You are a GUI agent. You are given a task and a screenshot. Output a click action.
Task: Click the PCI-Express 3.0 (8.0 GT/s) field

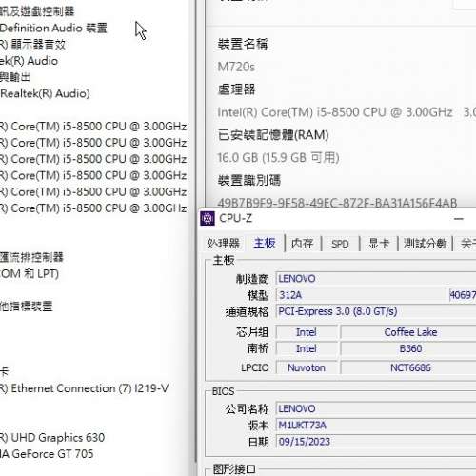376,311
